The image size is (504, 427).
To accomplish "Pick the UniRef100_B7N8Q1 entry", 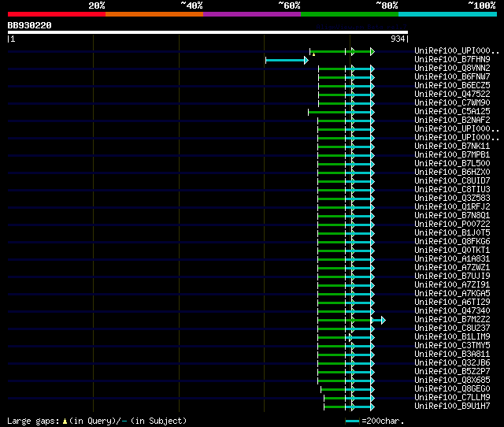I will [x=452, y=216].
